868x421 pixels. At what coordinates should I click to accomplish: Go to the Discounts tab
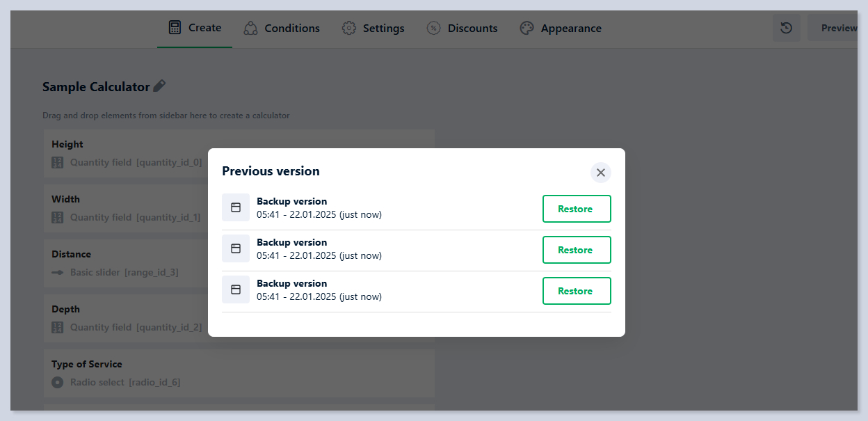(x=462, y=29)
